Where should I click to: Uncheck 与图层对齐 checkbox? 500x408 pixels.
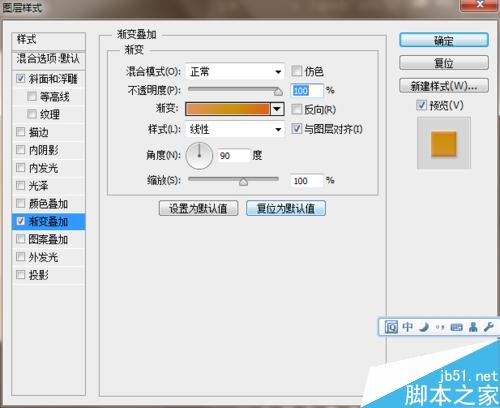296,129
